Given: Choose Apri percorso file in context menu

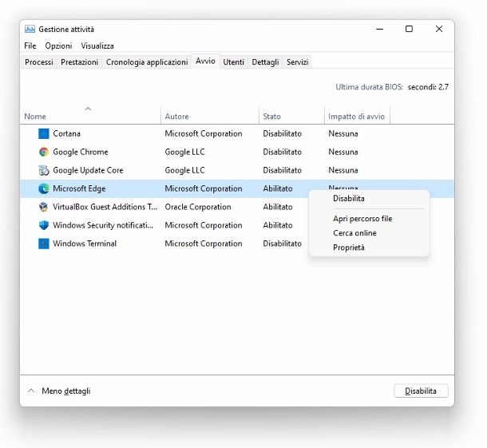Looking at the screenshot, I should [x=370, y=219].
